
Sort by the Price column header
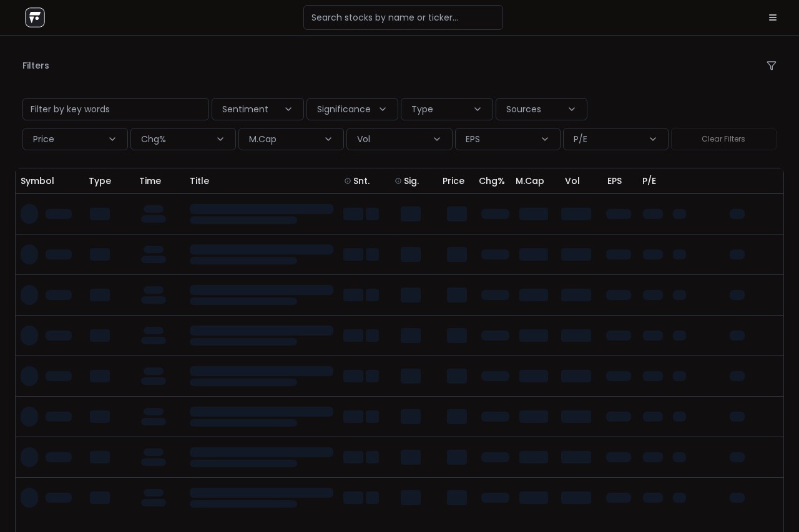pos(453,181)
